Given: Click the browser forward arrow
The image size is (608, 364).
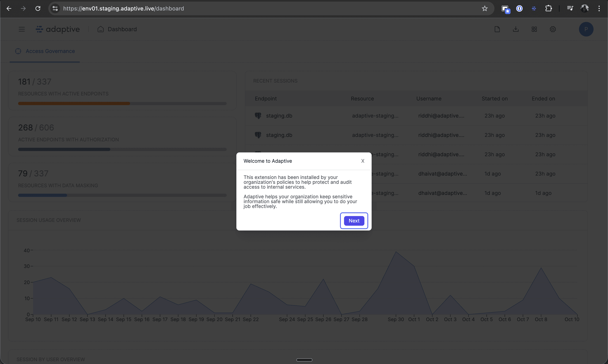Looking at the screenshot, I should coord(23,9).
